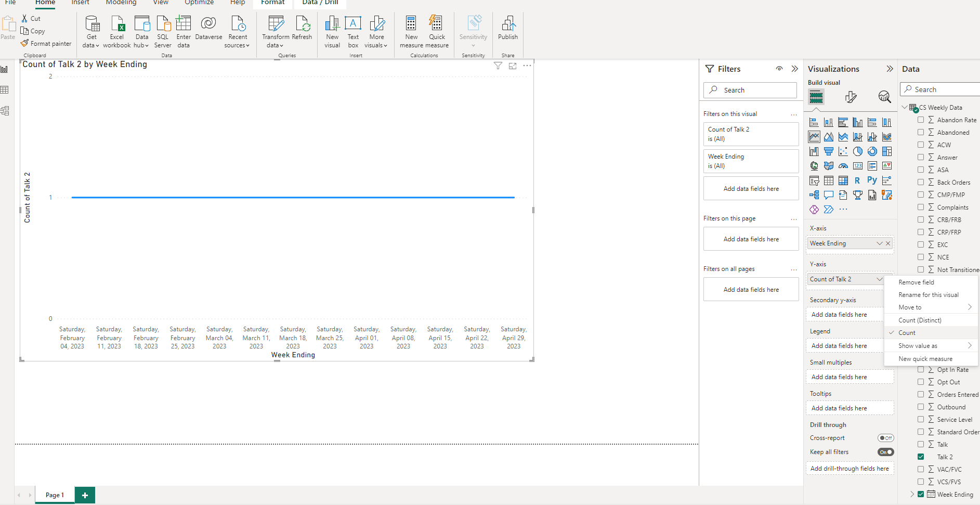Check the Service Level field
The height and width of the screenshot is (505, 980).
tap(921, 419)
